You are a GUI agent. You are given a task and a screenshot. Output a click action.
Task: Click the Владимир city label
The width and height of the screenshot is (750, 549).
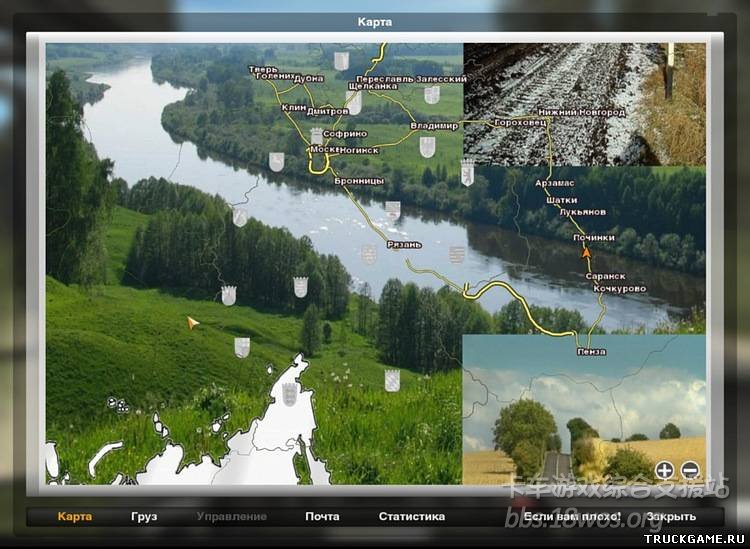tap(434, 126)
